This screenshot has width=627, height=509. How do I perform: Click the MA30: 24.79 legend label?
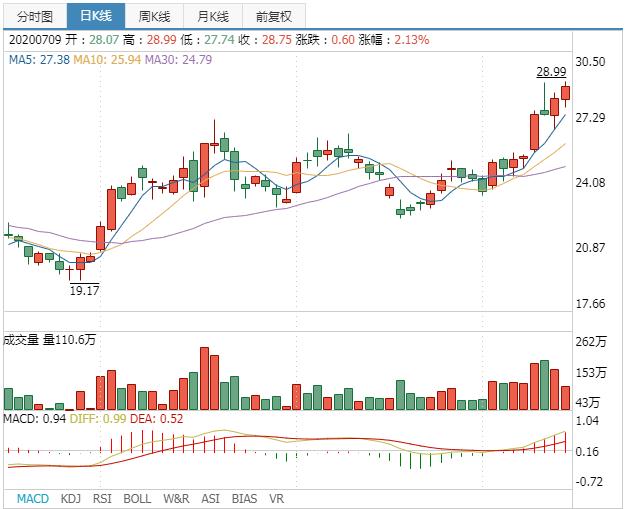pyautogui.click(x=178, y=60)
